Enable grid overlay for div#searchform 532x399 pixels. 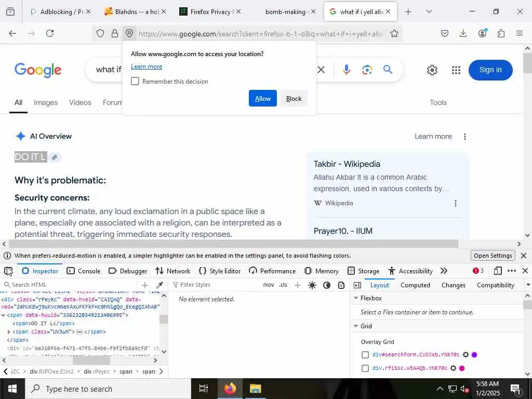point(365,355)
